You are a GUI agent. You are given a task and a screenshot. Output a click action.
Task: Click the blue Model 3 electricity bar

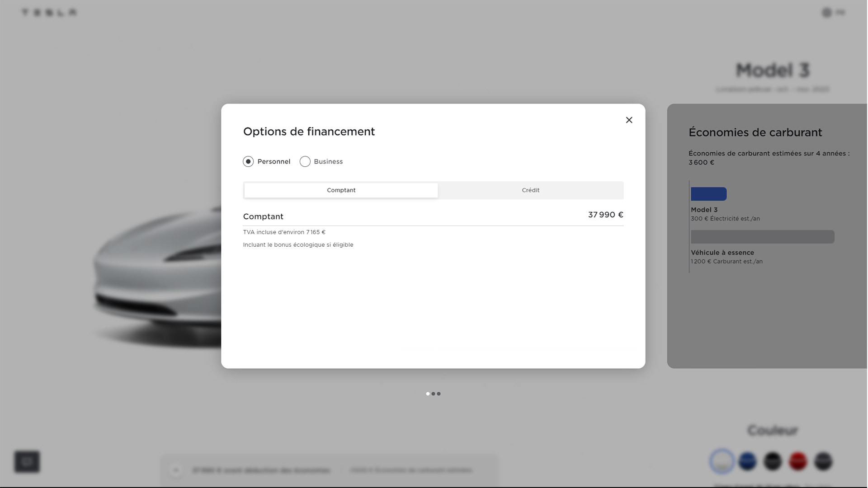pos(708,194)
